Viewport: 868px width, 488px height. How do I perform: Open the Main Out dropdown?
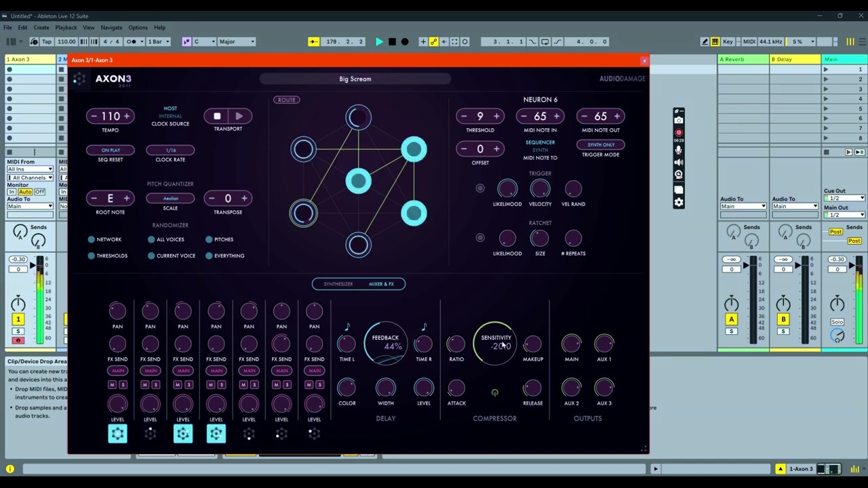[x=844, y=215]
